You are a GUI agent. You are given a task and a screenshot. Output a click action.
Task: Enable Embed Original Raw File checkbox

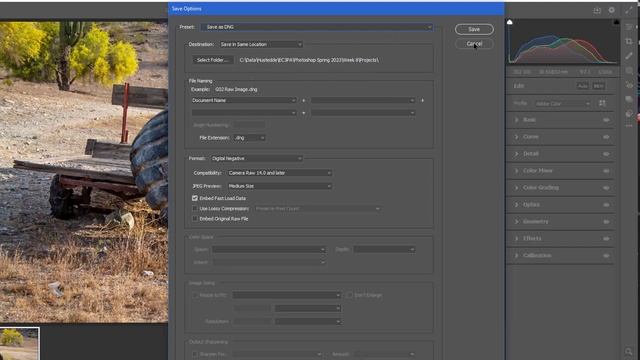point(195,219)
